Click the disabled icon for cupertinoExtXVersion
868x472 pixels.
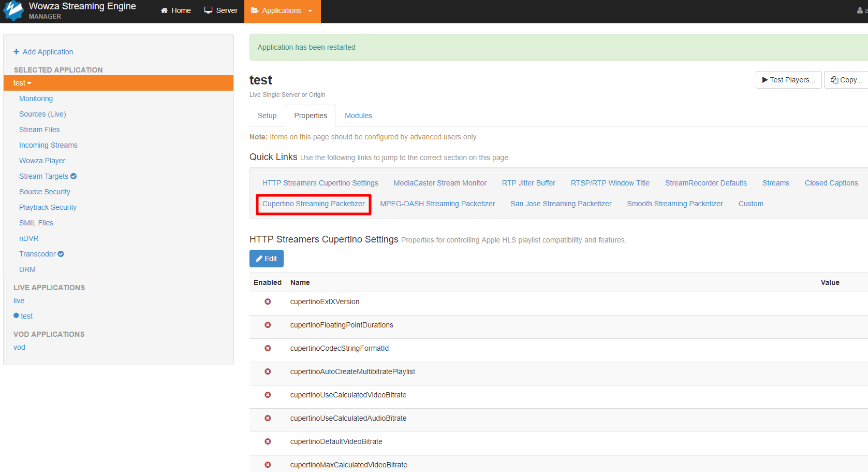(268, 302)
